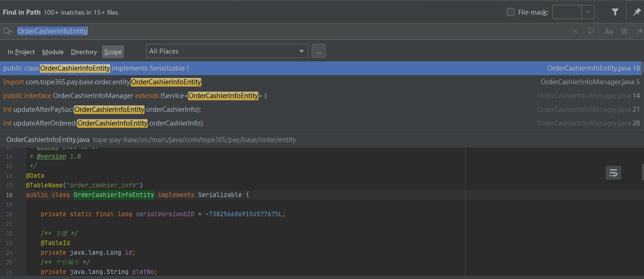Toggle whole words matching (W)
644x279 pixels.
(624, 31)
